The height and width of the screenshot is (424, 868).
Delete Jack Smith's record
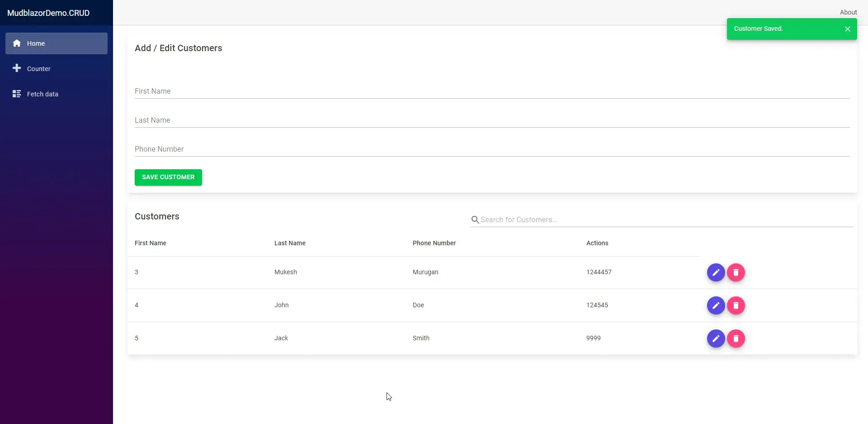point(736,338)
